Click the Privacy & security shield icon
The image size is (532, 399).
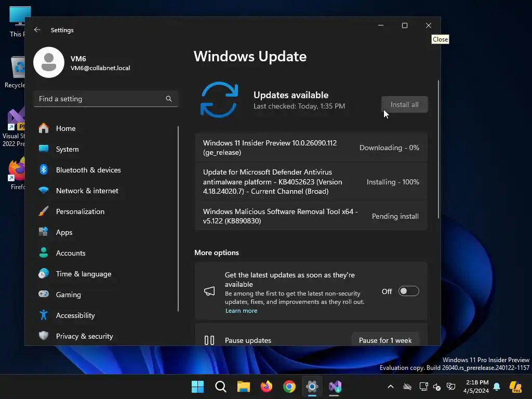pos(44,336)
